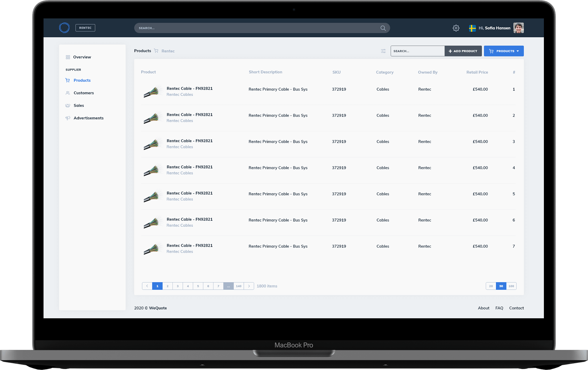This screenshot has width=588, height=370.
Task: Open Advertisements in the sidebar
Action: pyautogui.click(x=88, y=118)
